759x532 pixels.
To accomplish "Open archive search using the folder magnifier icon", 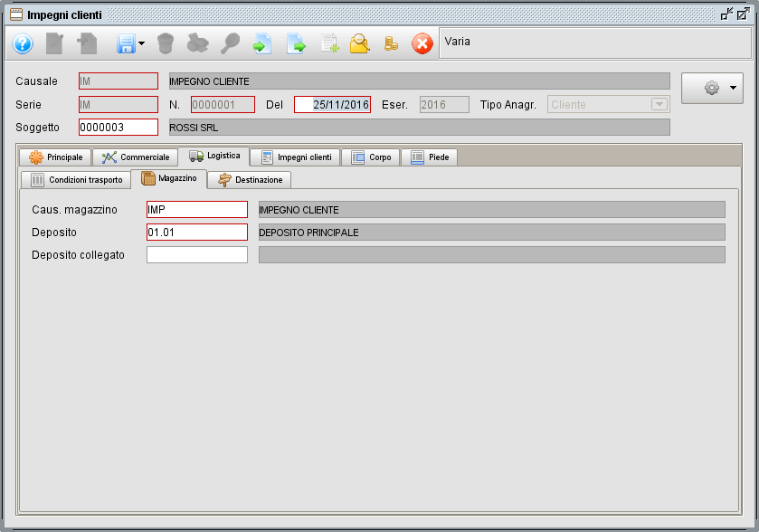I will click(x=360, y=43).
